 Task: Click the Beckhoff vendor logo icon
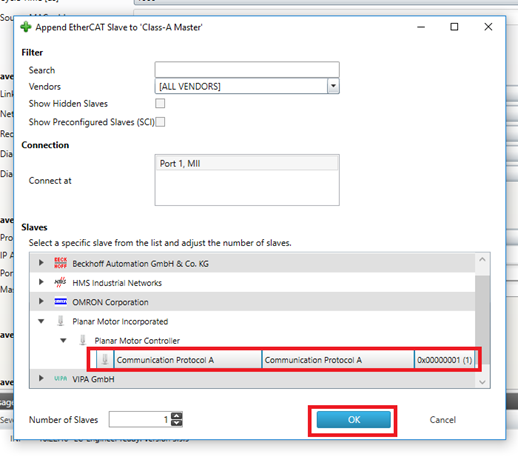(x=60, y=263)
